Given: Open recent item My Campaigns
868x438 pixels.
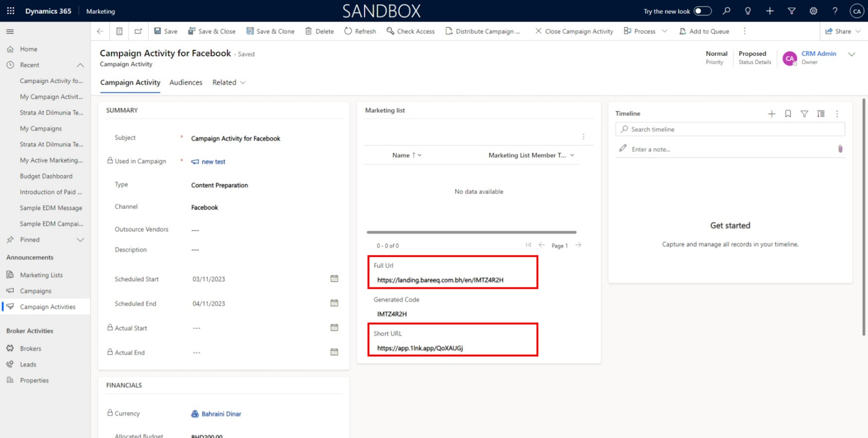Looking at the screenshot, I should tap(41, 129).
